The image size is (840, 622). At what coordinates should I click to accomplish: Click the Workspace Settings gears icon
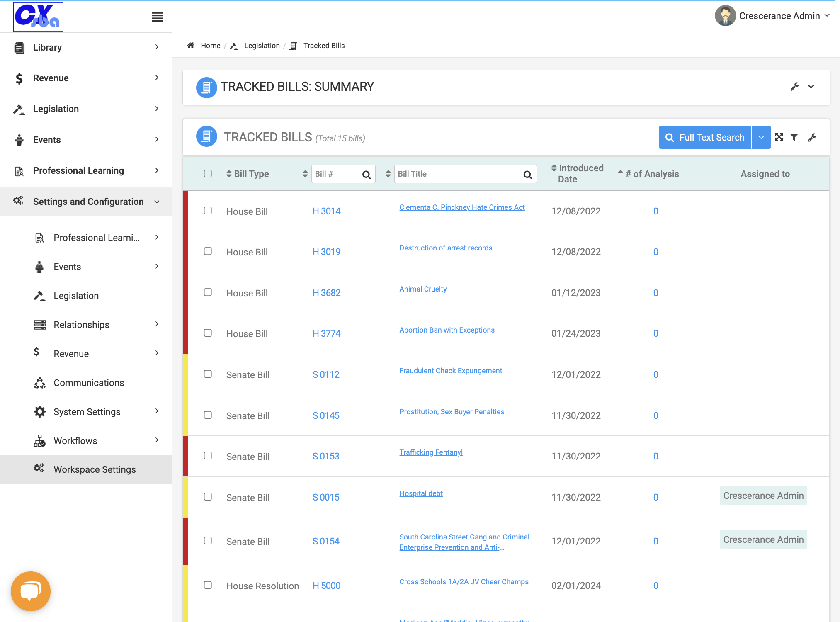(x=39, y=469)
